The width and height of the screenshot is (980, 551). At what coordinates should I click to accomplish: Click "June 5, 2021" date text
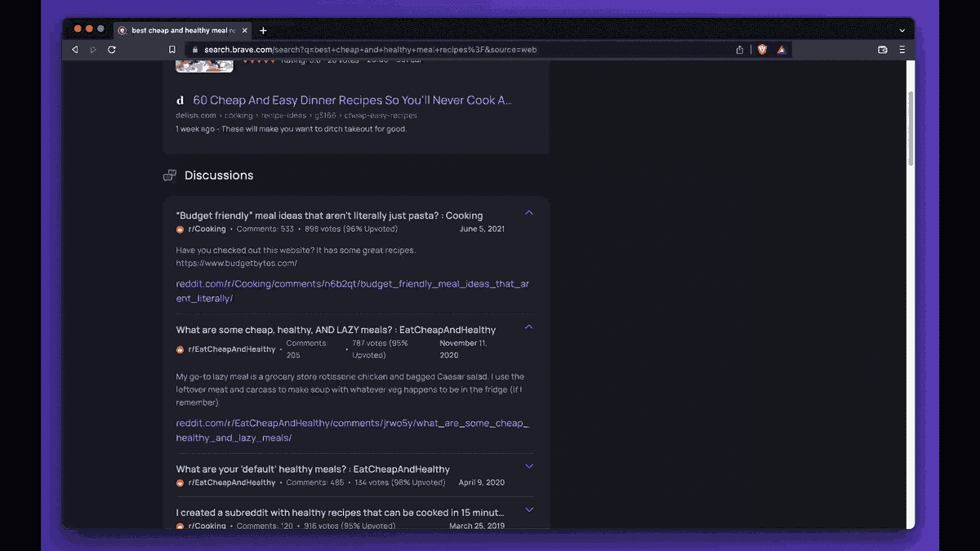click(x=482, y=229)
